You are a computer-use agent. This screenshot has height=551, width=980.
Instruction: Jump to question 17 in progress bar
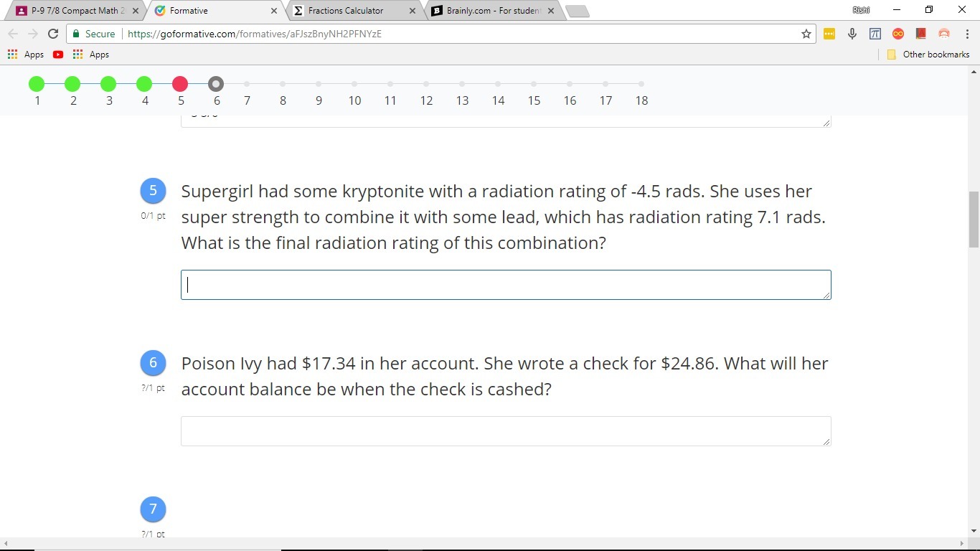click(606, 85)
